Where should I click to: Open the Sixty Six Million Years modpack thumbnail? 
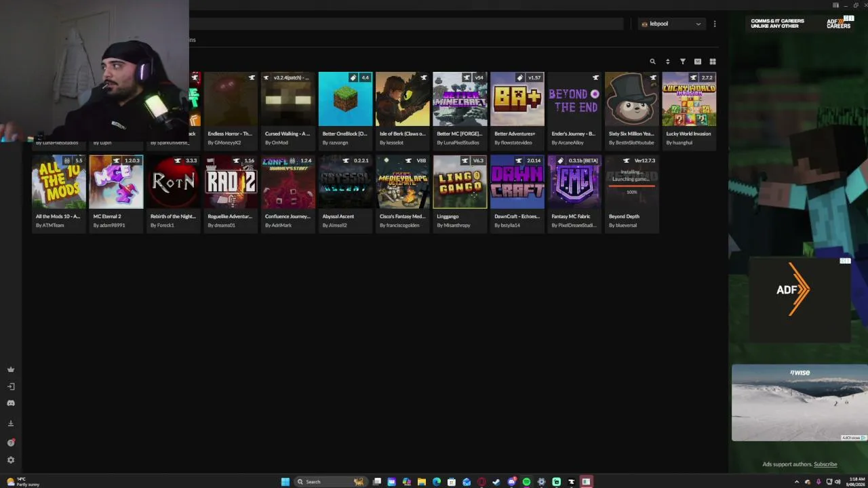click(632, 99)
